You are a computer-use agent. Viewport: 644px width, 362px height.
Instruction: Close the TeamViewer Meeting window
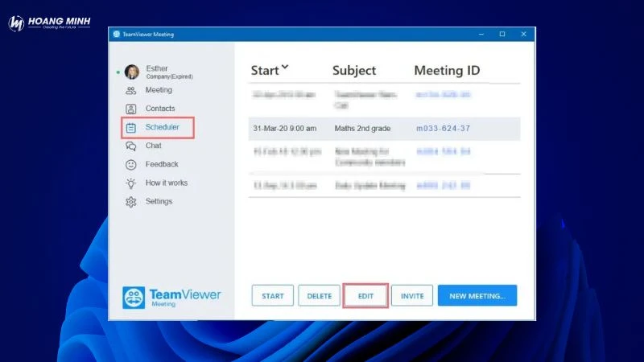523,34
